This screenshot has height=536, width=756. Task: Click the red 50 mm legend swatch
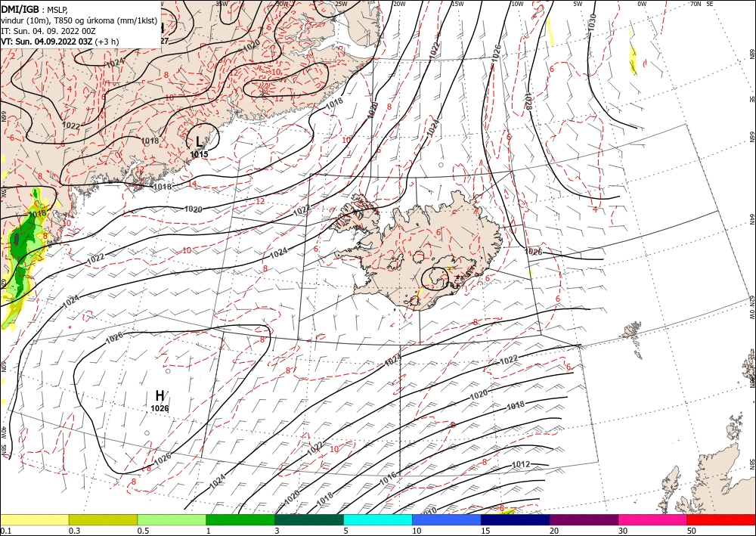tap(721, 519)
